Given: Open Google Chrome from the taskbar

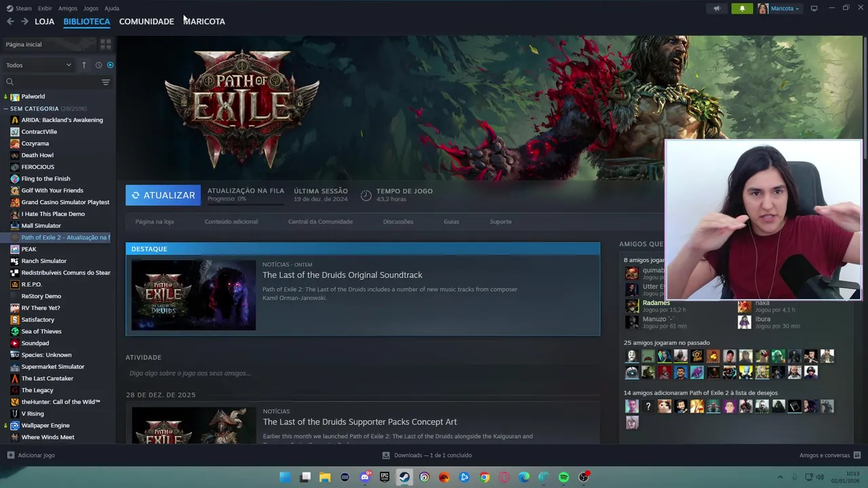Looking at the screenshot, I should [484, 477].
